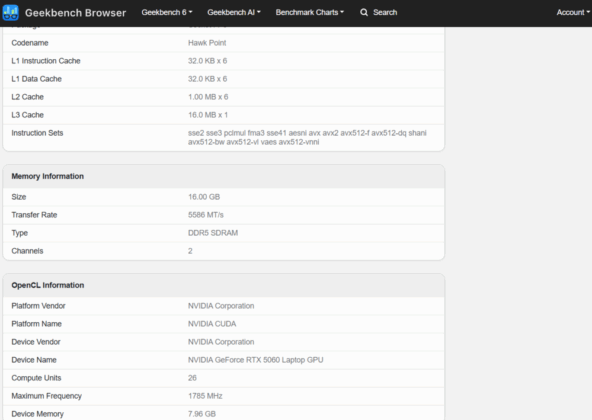This screenshot has height=420, width=592.
Task: Click the OpenCL Information section header
Action: tap(48, 285)
